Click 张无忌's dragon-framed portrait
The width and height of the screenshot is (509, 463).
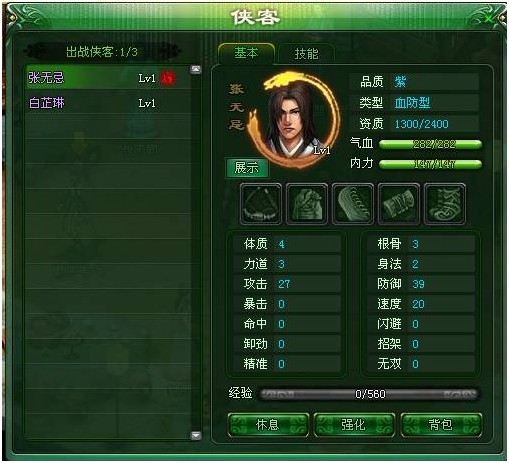295,119
